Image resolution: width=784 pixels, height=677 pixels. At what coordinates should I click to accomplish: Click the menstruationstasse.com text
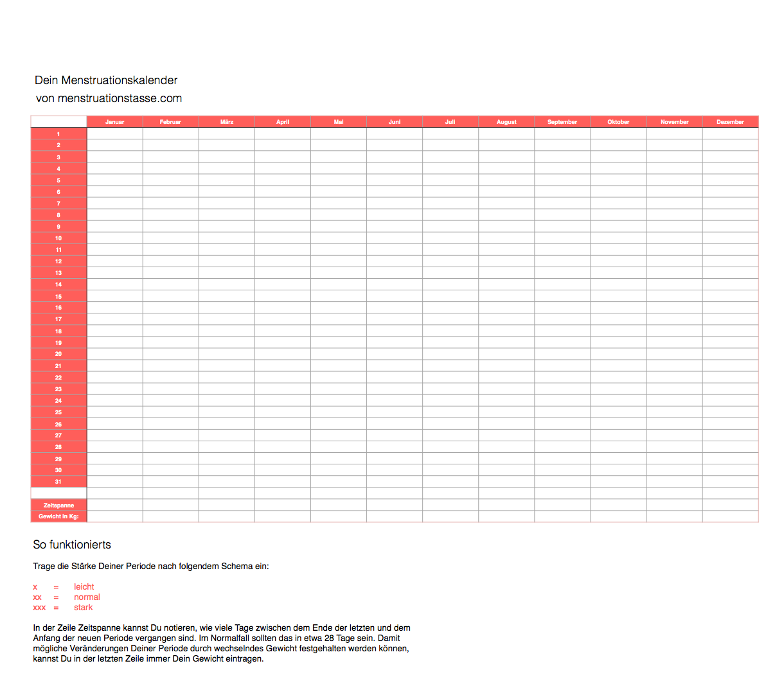tap(120, 98)
